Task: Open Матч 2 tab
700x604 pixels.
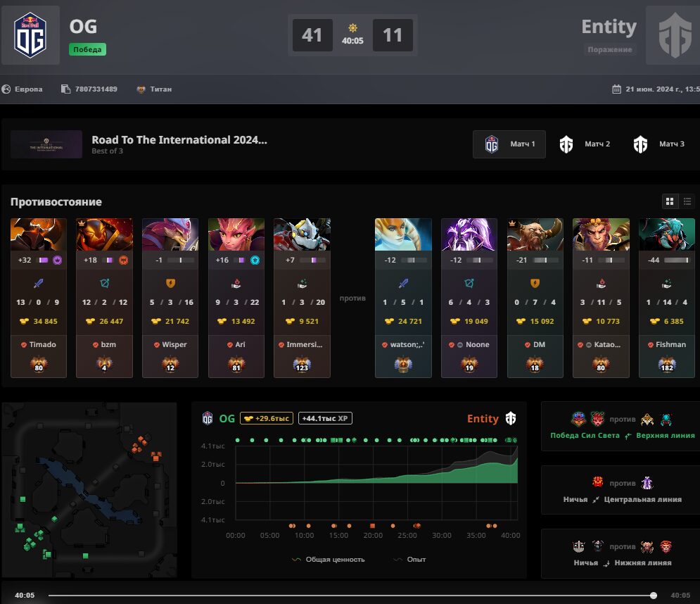Action: tap(585, 144)
